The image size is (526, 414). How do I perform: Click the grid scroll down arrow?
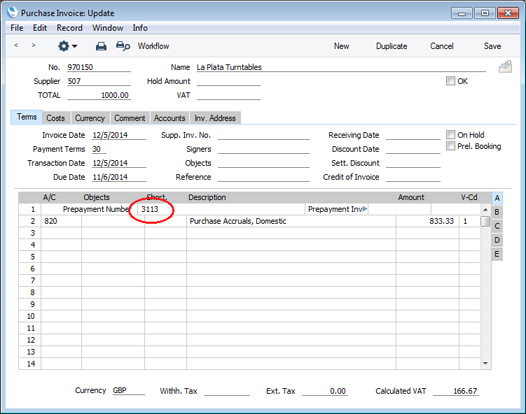[485, 363]
